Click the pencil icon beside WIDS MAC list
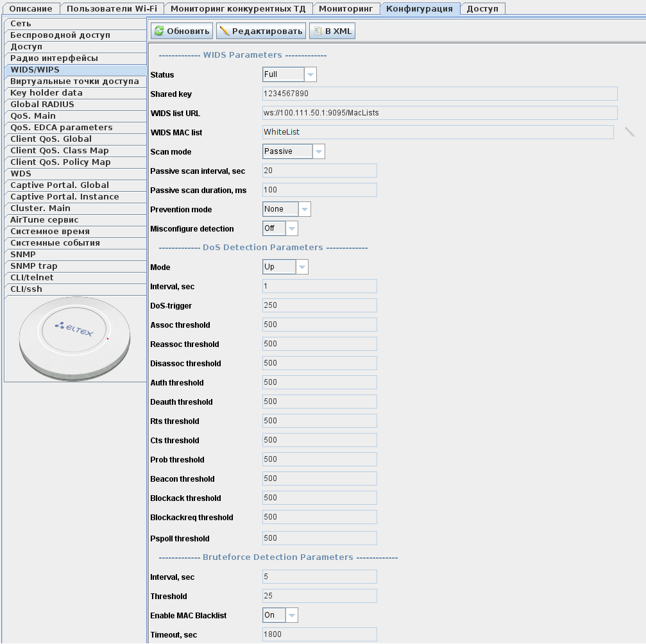This screenshot has height=644, width=646. [629, 132]
